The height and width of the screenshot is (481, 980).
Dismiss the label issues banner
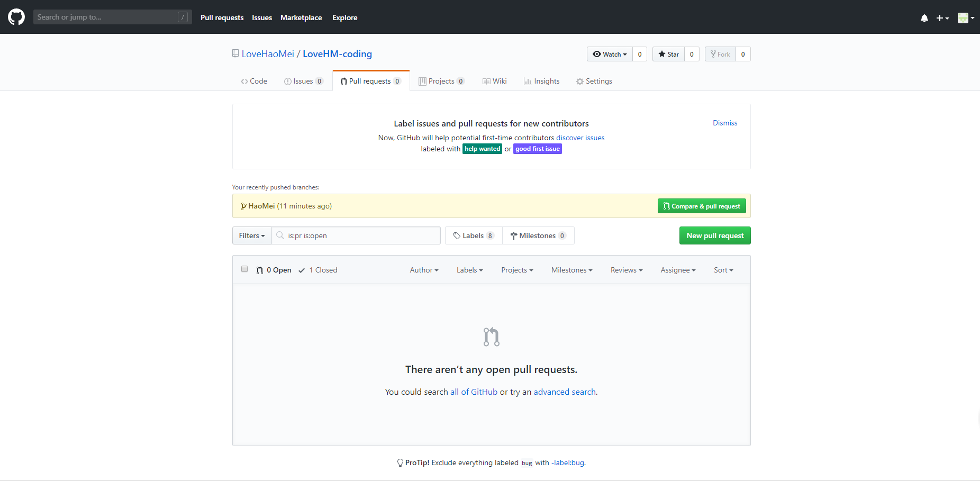tap(725, 123)
